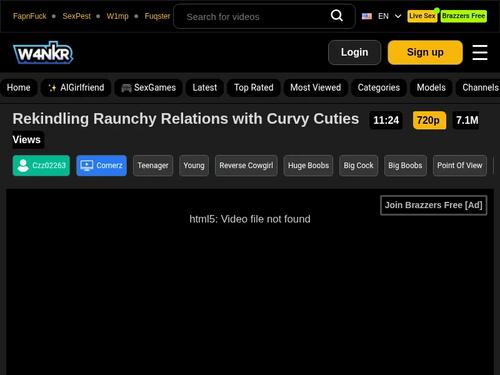Viewport: 500px width, 375px height.
Task: Click Join Brazzers Free ad button
Action: (x=434, y=205)
